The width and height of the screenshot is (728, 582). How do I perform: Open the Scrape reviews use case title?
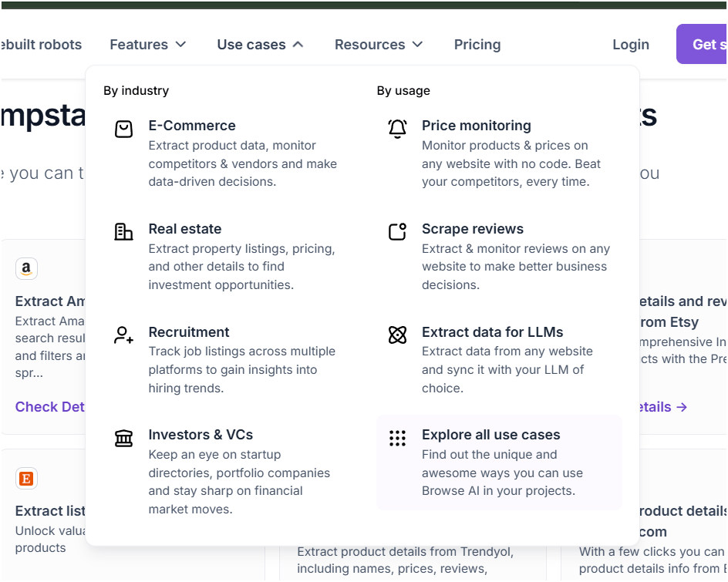[472, 229]
